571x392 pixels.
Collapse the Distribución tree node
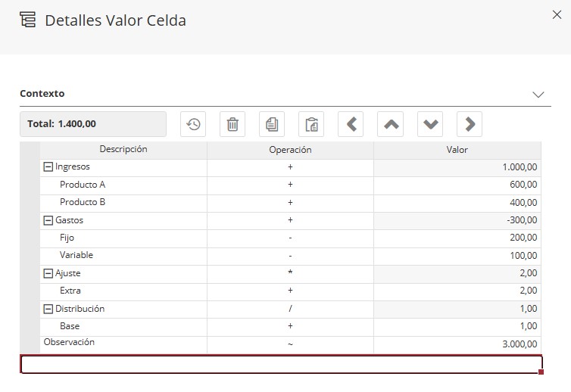[x=48, y=309]
